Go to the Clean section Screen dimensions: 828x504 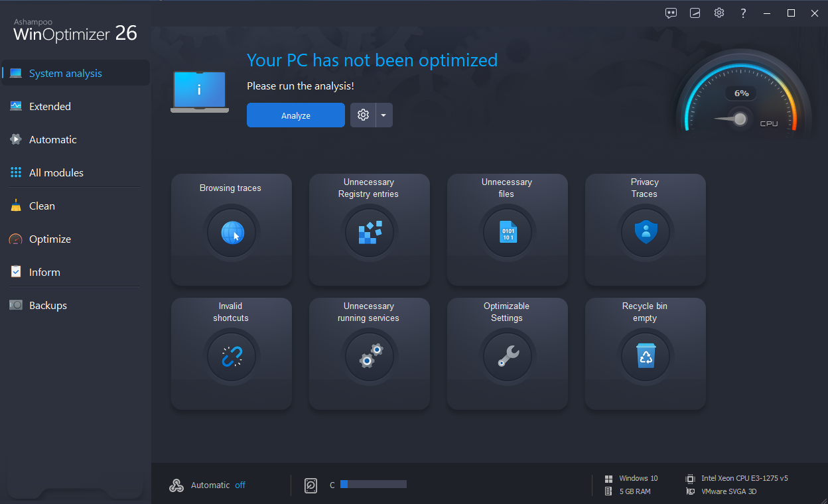pos(76,206)
